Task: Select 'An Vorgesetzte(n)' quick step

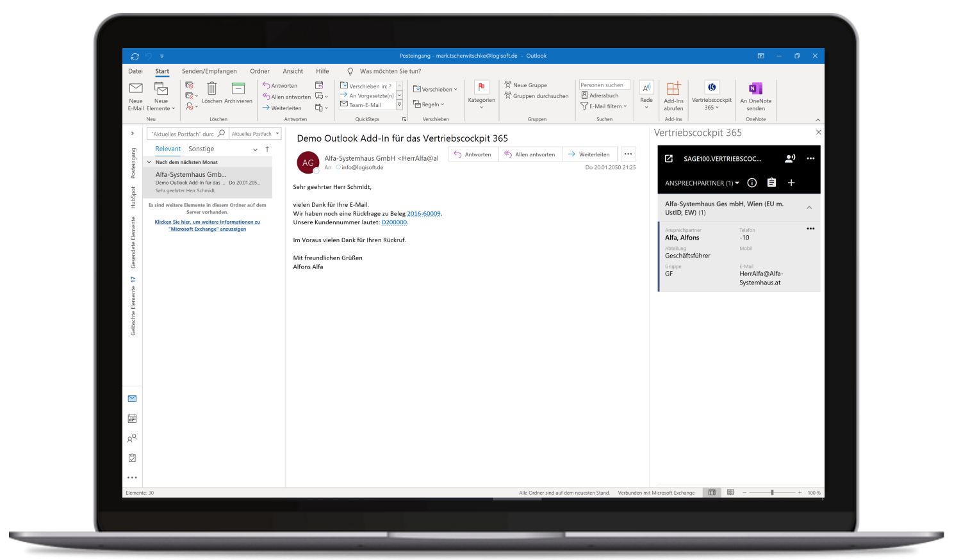Action: [366, 95]
